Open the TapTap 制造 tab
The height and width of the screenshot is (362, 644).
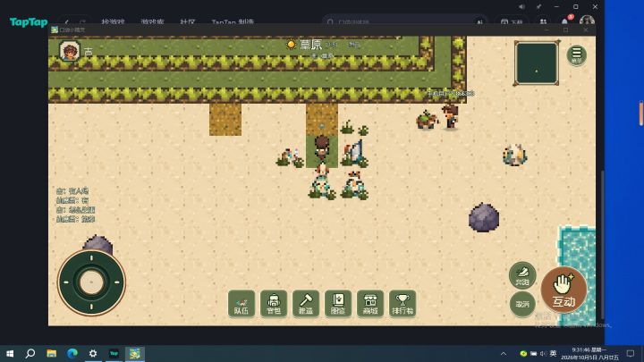pos(233,22)
